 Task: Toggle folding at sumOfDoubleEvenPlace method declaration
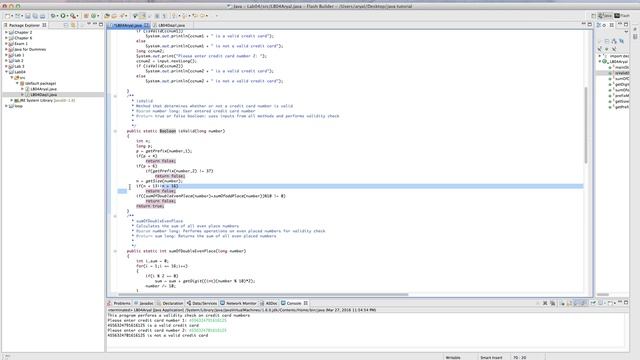tap(115, 251)
